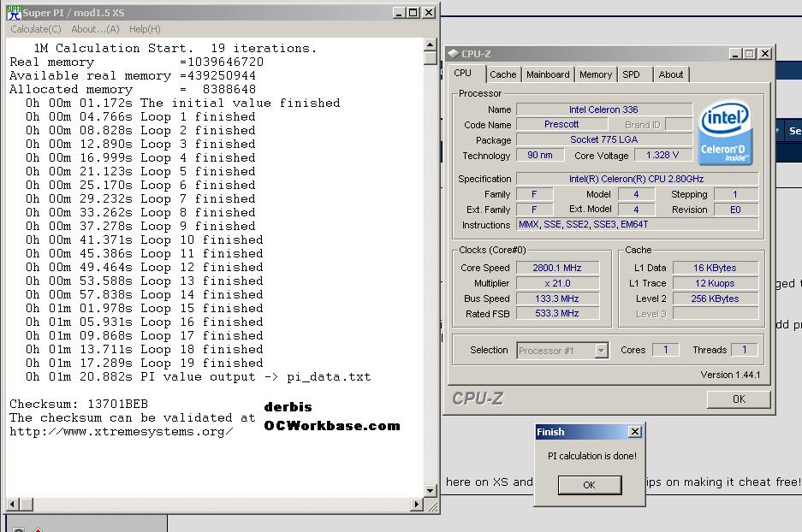
Task: Click the Name field 'Intel Celeron 336'
Action: pos(604,109)
